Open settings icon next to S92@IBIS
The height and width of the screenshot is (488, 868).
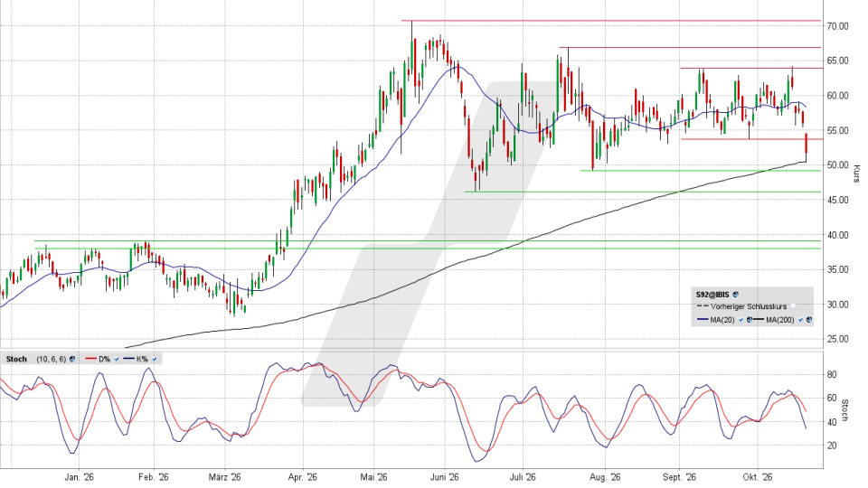pos(735,295)
